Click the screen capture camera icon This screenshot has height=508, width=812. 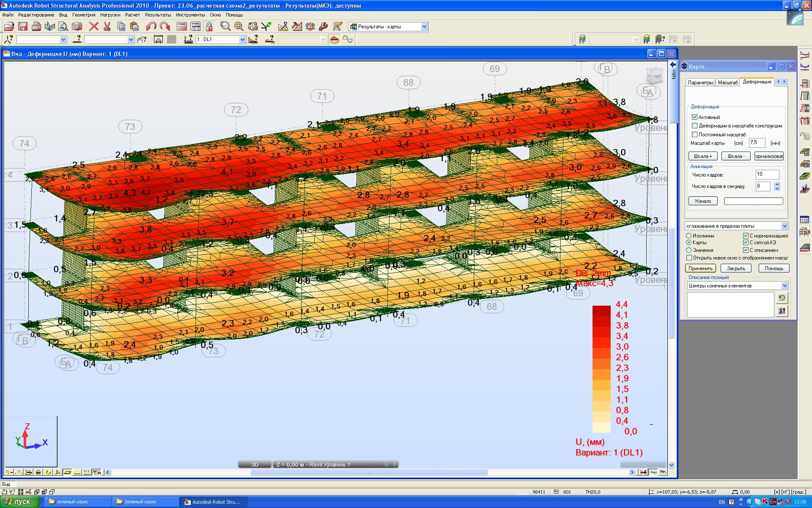point(77,27)
